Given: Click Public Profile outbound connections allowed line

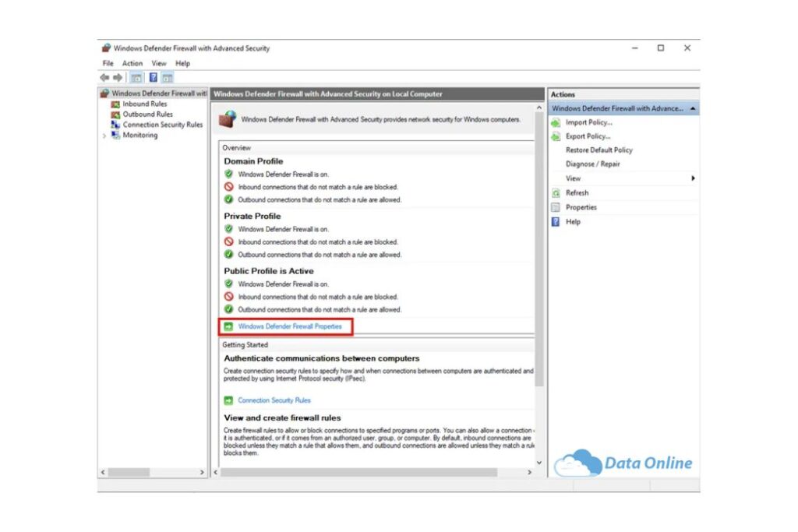Looking at the screenshot, I should (320, 310).
